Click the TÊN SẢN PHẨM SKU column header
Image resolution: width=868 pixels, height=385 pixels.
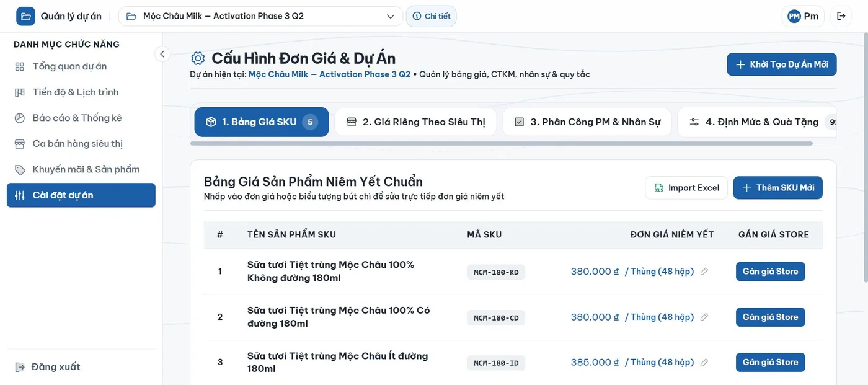(291, 235)
